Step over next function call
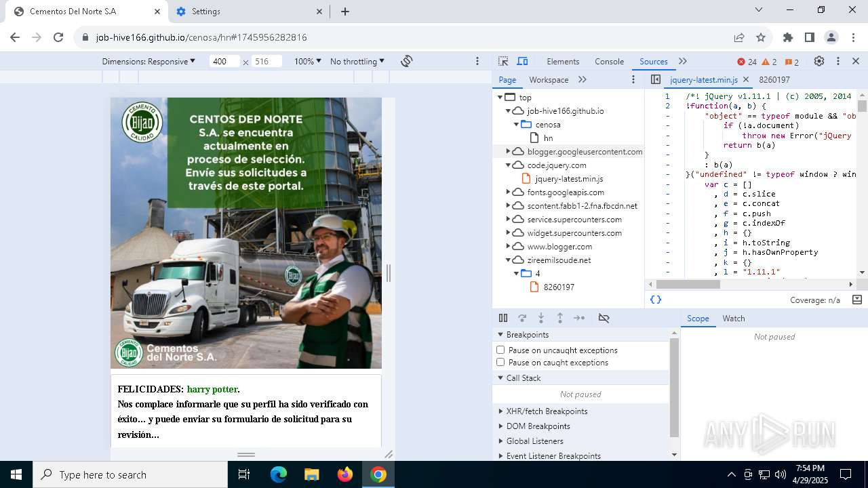This screenshot has width=868, height=488. [522, 318]
